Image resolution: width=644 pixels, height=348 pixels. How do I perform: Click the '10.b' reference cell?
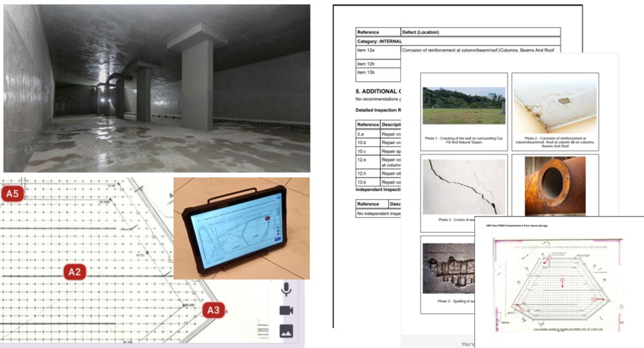coord(368,143)
